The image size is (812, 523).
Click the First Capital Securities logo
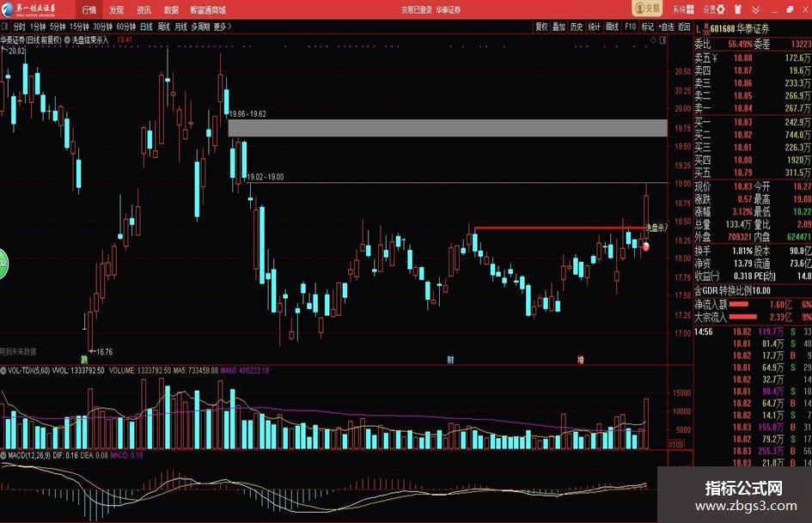point(29,9)
